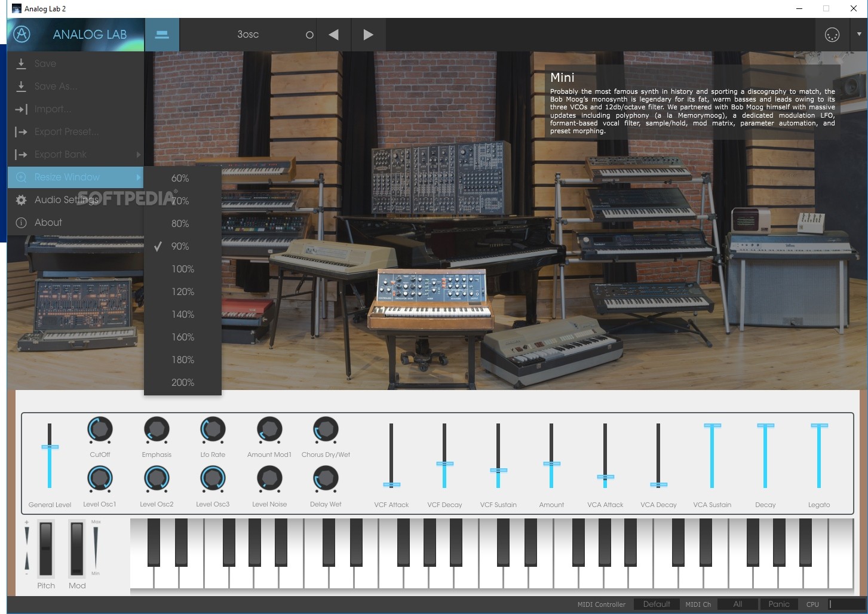Select the checked 90% size option
Image resolution: width=868 pixels, height=614 pixels.
point(183,246)
